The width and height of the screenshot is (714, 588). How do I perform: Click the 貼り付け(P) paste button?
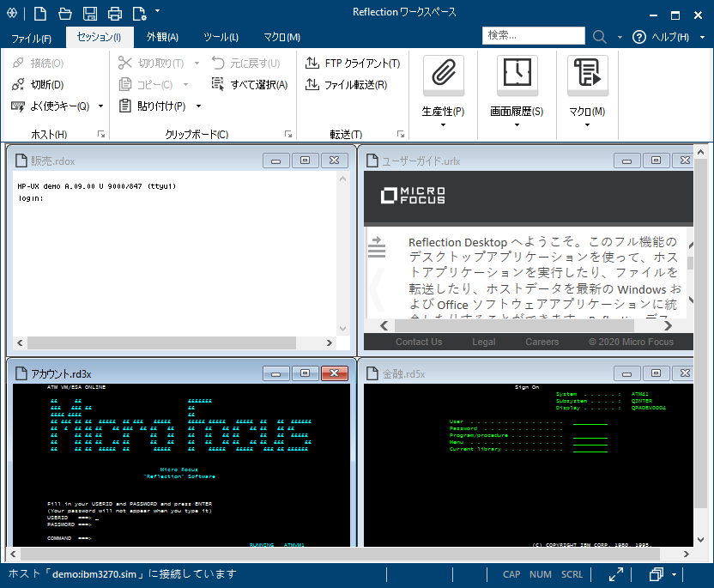click(153, 106)
